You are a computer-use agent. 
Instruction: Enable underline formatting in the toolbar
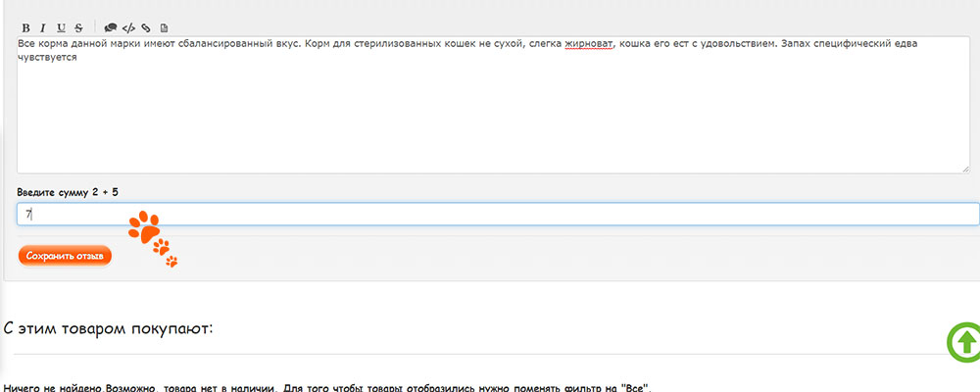pos(61,27)
